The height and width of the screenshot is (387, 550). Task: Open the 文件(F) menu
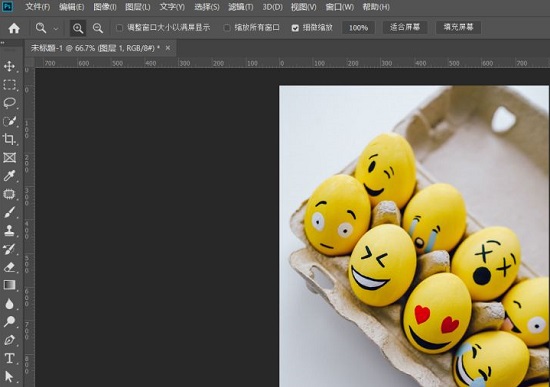click(38, 7)
